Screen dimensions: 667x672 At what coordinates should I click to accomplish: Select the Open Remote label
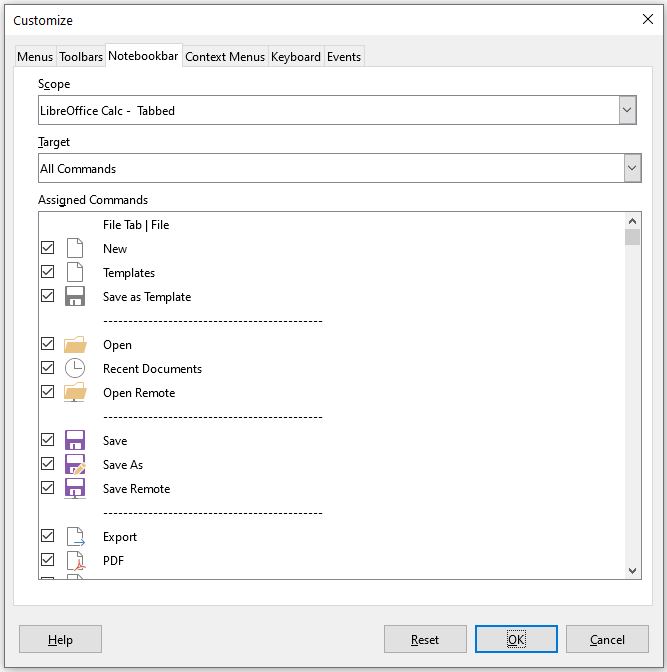pos(139,393)
